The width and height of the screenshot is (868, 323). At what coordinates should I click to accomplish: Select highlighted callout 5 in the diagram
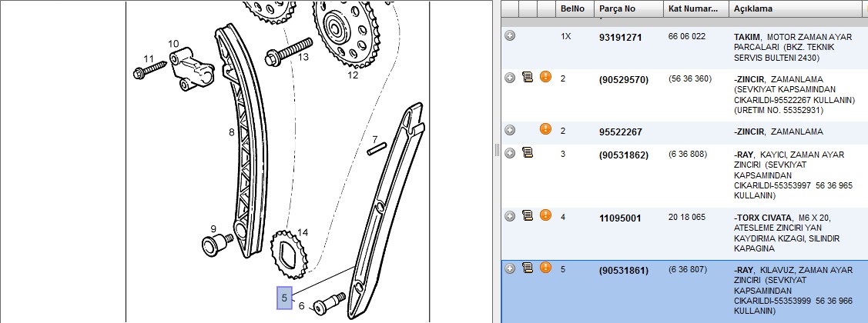pos(284,298)
